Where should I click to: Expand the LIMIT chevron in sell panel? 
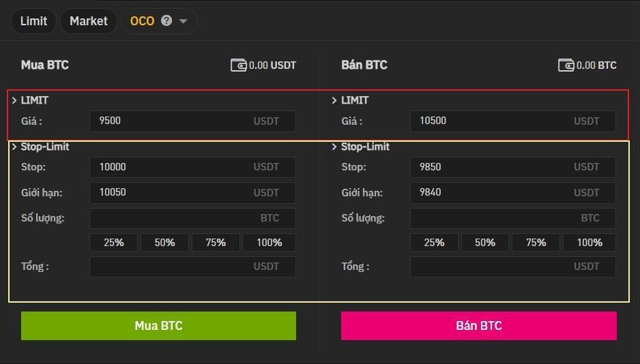pyautogui.click(x=334, y=100)
